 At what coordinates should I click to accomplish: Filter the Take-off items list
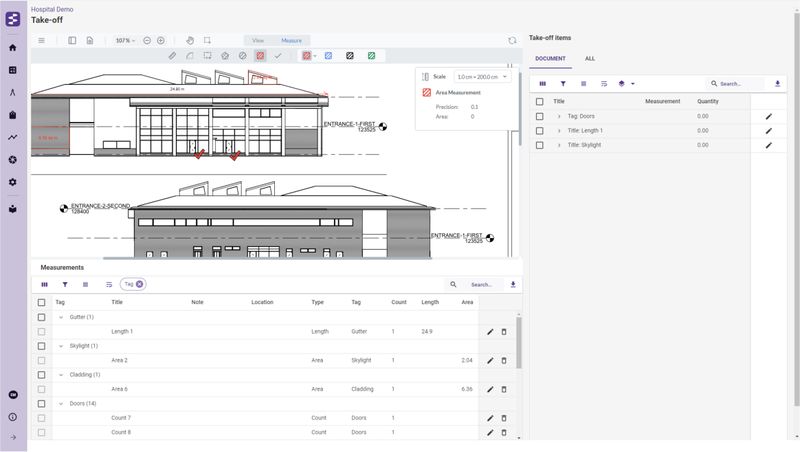[x=563, y=84]
